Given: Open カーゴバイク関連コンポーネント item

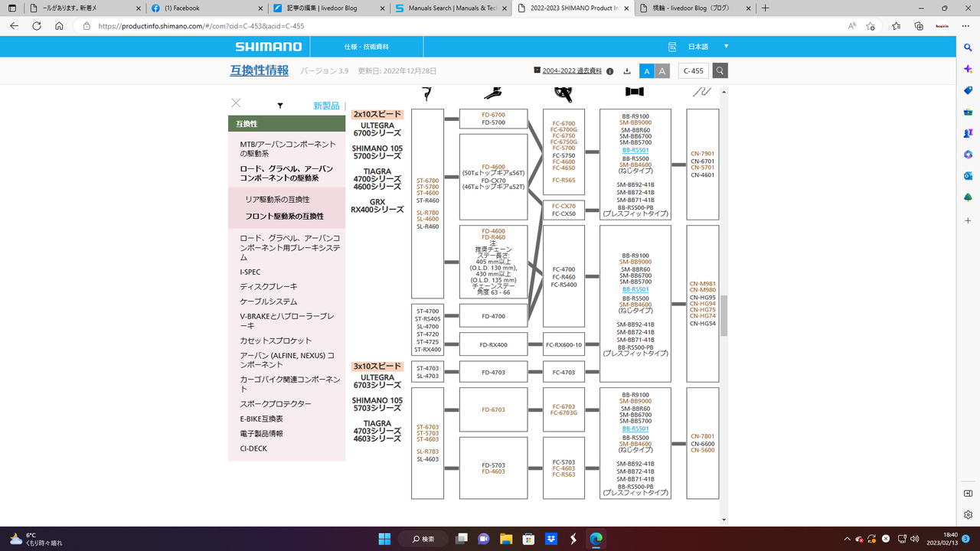Looking at the screenshot, I should [289, 384].
